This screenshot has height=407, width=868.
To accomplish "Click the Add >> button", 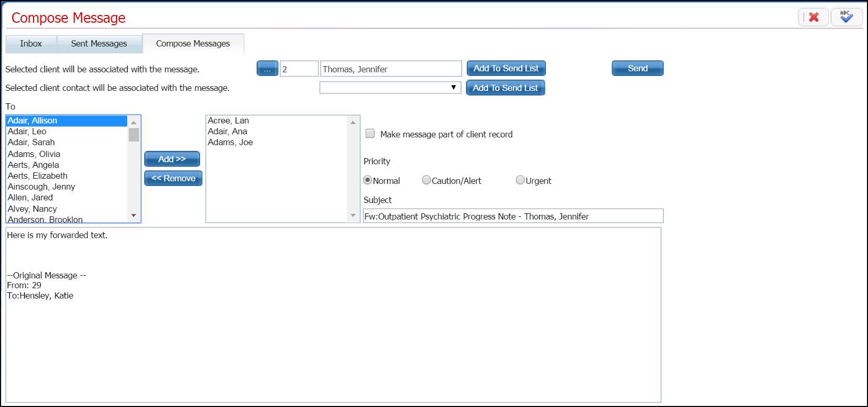I will (172, 159).
